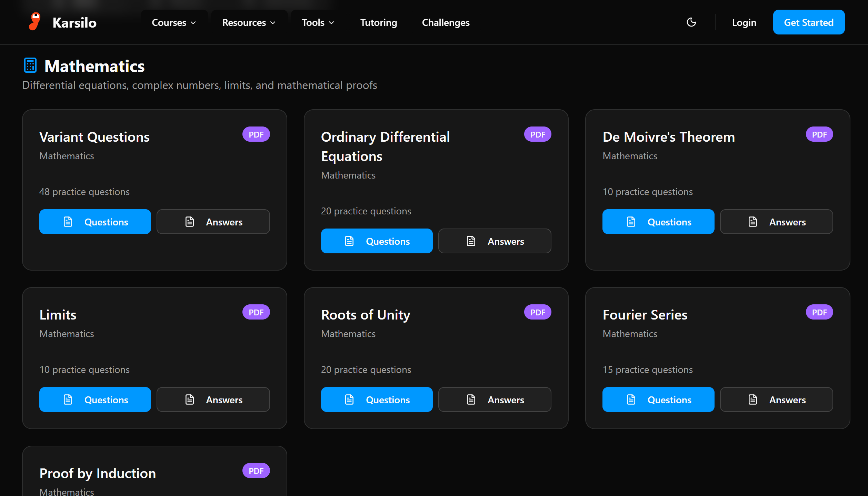Click document icon on Fourier Series Questions
Screen dimensions: 868x496
pos(631,399)
